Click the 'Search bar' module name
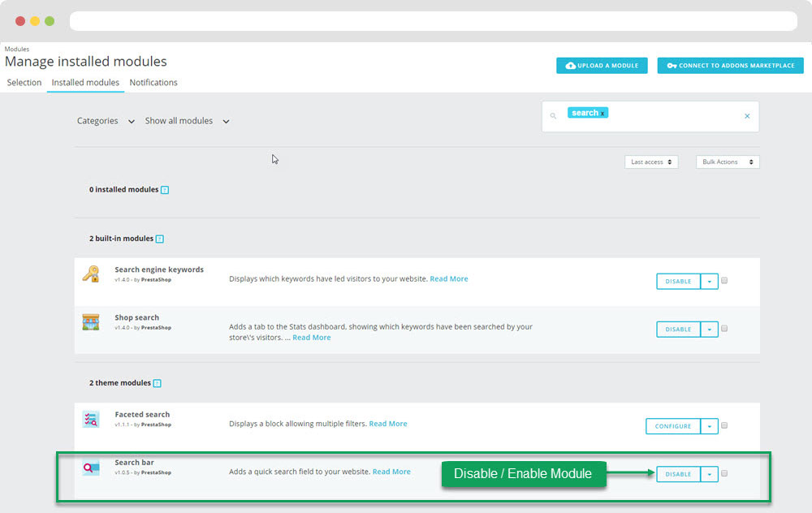Viewport: 812px width, 513px height. click(x=134, y=463)
